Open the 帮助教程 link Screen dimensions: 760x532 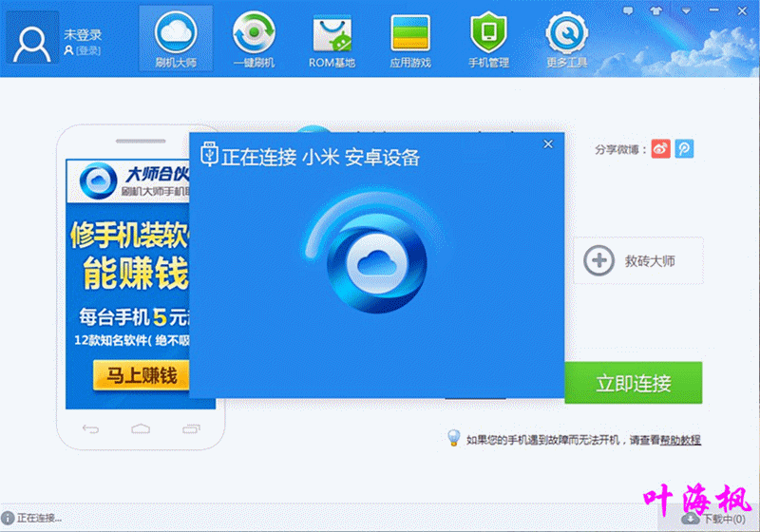click(x=680, y=440)
